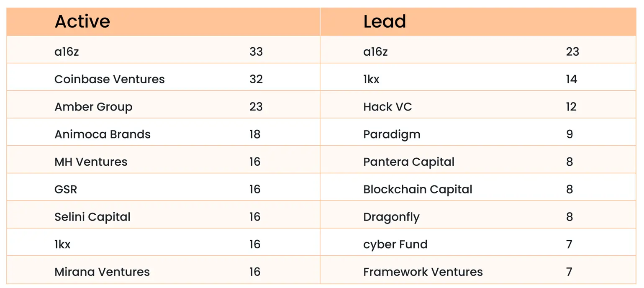This screenshot has width=644, height=288.
Task: Select Coinbase Ventures investor name
Action: click(110, 79)
